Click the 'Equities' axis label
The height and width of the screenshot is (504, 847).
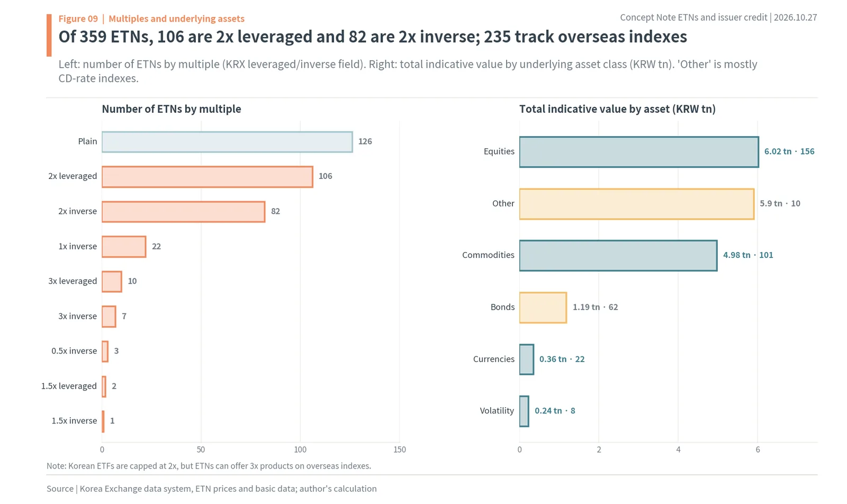click(x=499, y=151)
